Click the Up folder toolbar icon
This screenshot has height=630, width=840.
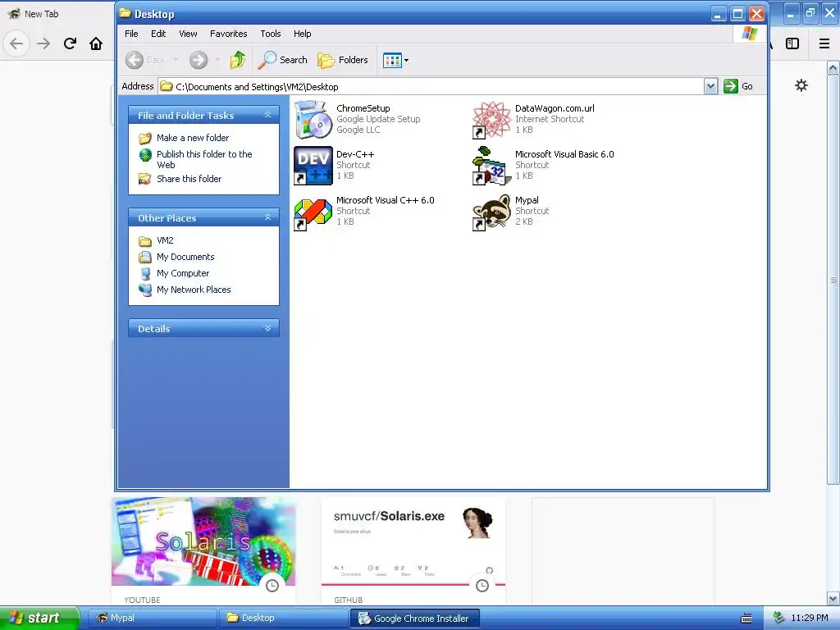coord(238,60)
